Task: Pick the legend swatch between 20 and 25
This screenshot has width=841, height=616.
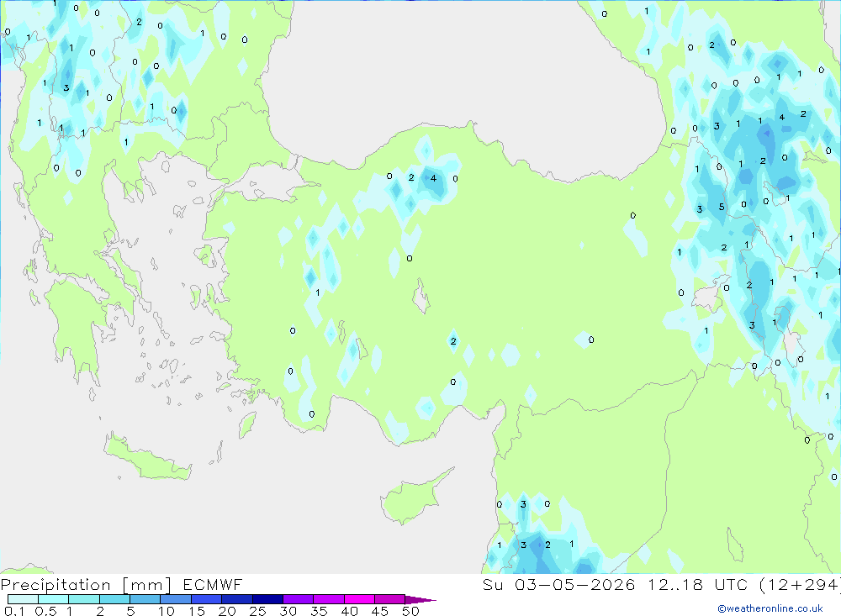Action: 237,599
